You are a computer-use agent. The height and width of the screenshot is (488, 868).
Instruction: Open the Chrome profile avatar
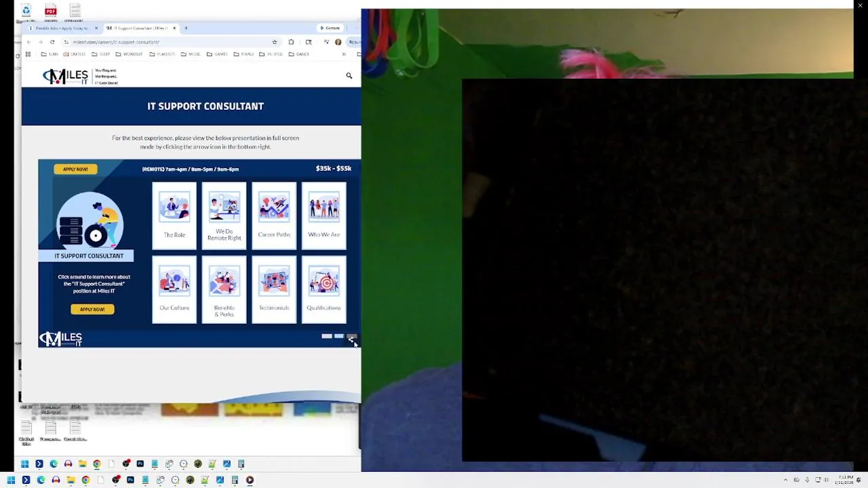(x=338, y=42)
